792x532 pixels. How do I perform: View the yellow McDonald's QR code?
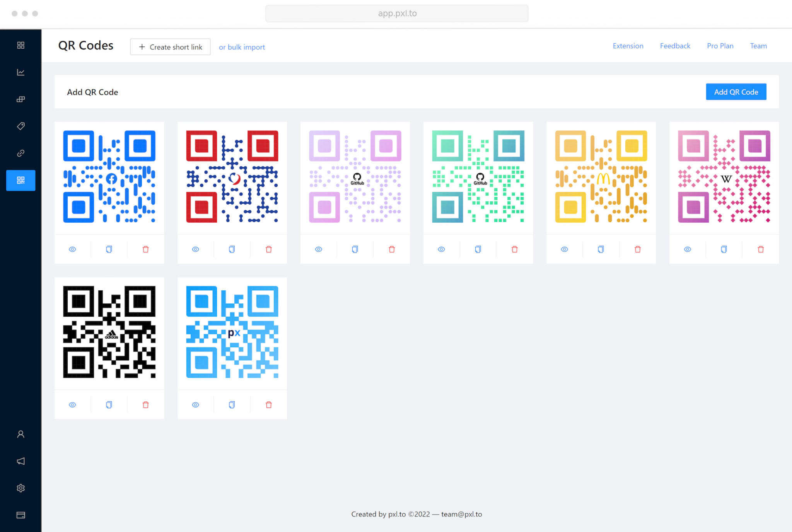565,249
